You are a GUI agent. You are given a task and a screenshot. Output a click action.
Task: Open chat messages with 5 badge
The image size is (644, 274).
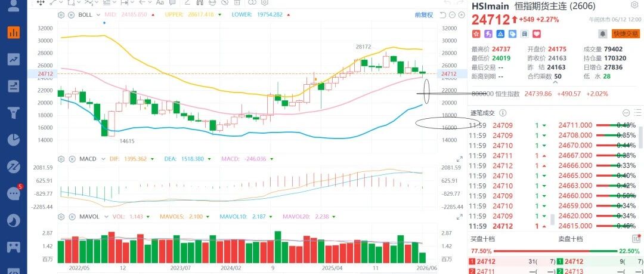[14, 193]
